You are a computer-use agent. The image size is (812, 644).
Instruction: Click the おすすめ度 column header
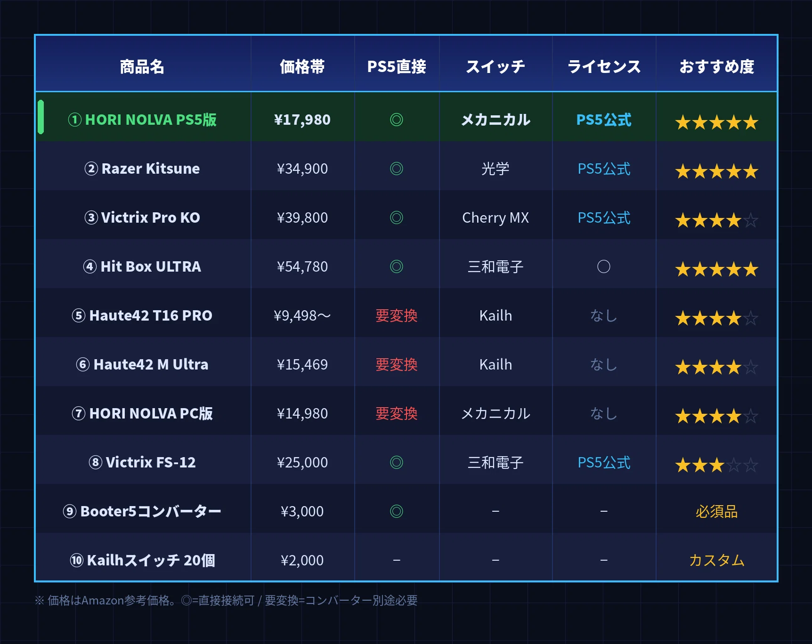716,67
